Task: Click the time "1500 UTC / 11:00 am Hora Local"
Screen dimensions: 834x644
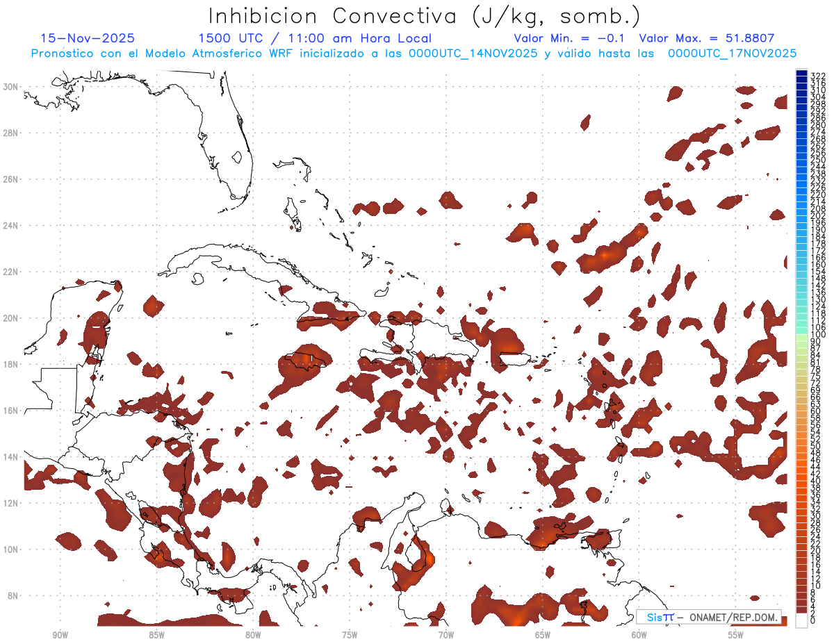Action: (x=315, y=38)
